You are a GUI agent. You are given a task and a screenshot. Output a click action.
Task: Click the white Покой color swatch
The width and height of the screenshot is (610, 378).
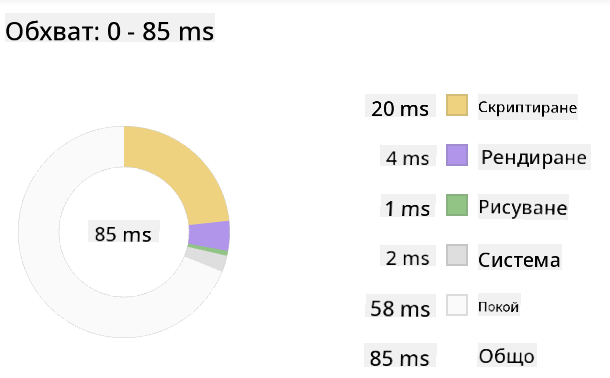click(457, 305)
